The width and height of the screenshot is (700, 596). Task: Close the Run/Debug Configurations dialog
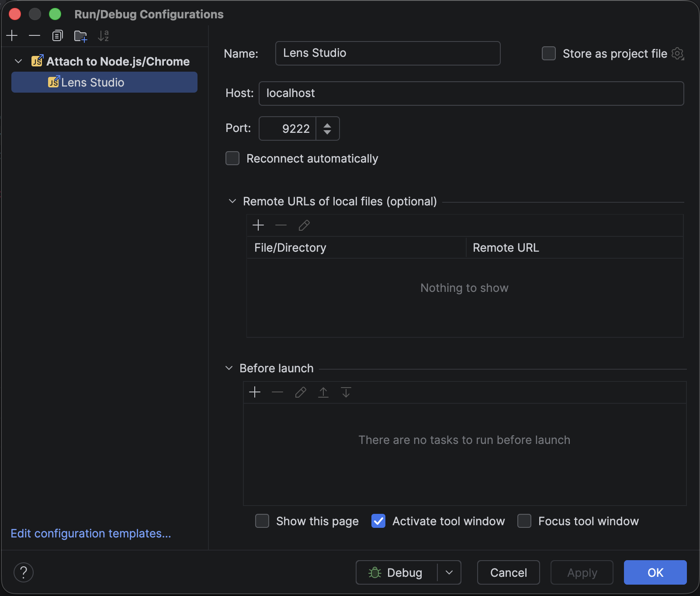[15, 14]
